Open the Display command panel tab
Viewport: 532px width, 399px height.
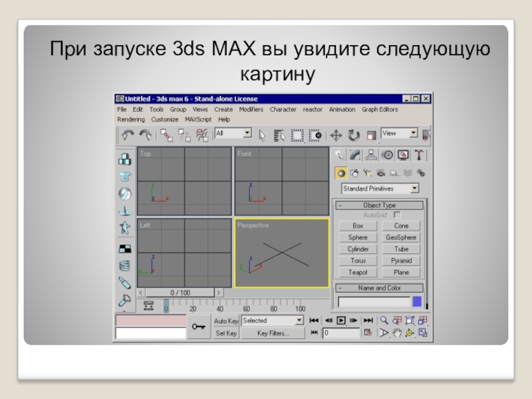click(403, 155)
